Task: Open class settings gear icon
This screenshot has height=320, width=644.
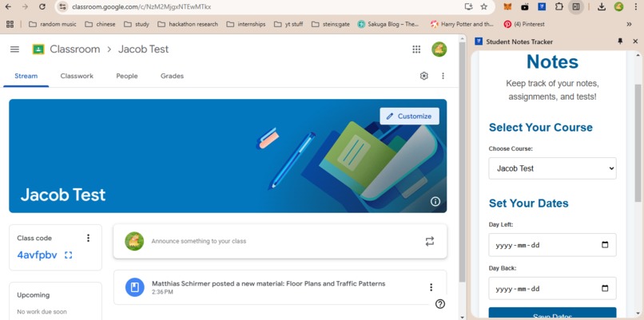Action: 423,76
